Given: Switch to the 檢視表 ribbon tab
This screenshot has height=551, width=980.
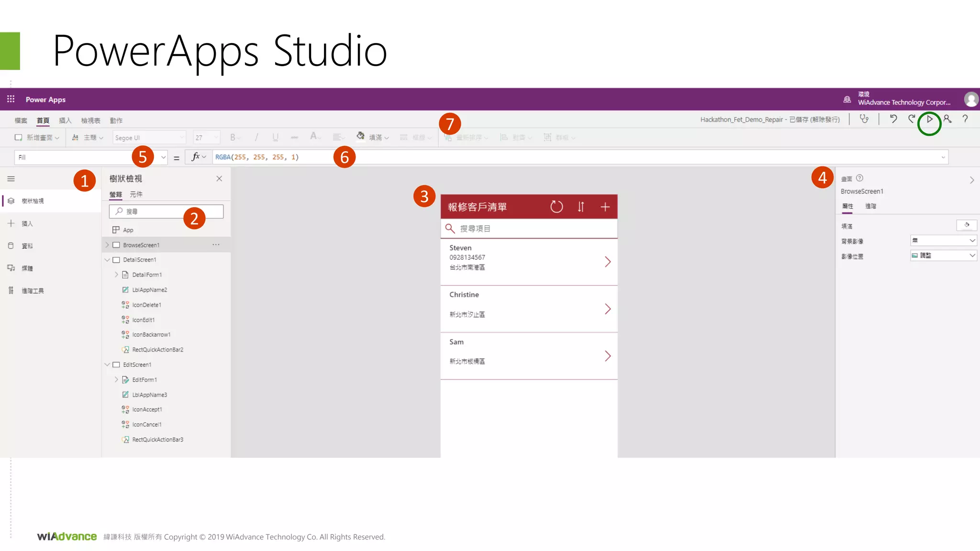Looking at the screenshot, I should [x=90, y=121].
